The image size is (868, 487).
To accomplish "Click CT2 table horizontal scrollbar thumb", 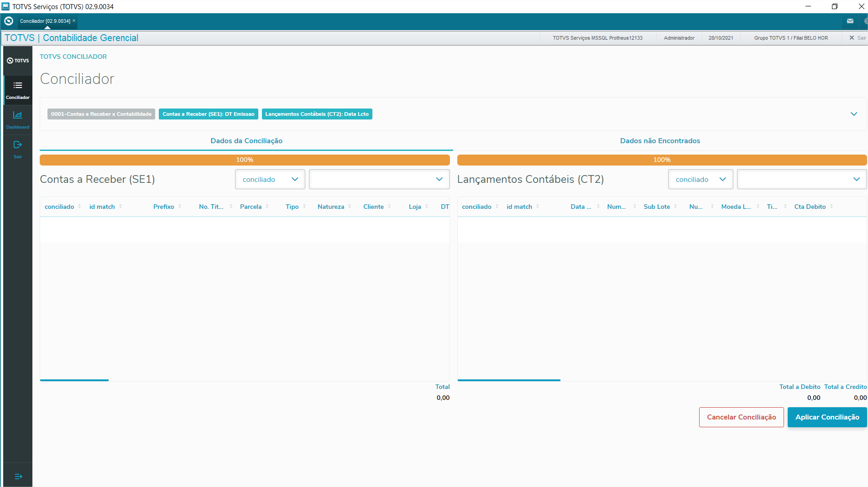I will pyautogui.click(x=509, y=380).
